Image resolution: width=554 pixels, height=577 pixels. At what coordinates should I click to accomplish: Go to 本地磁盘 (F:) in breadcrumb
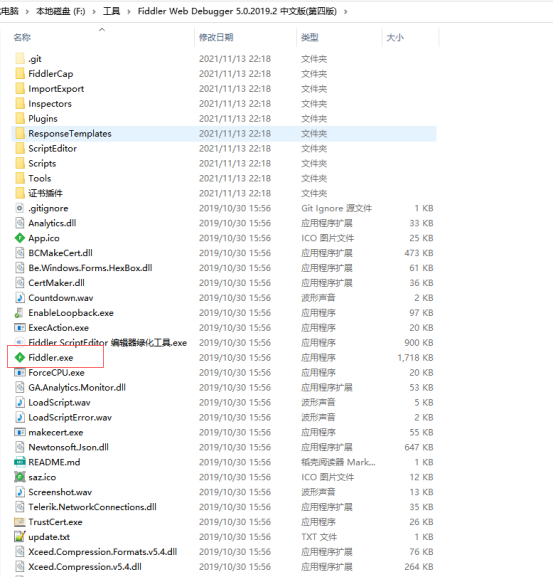click(x=61, y=11)
